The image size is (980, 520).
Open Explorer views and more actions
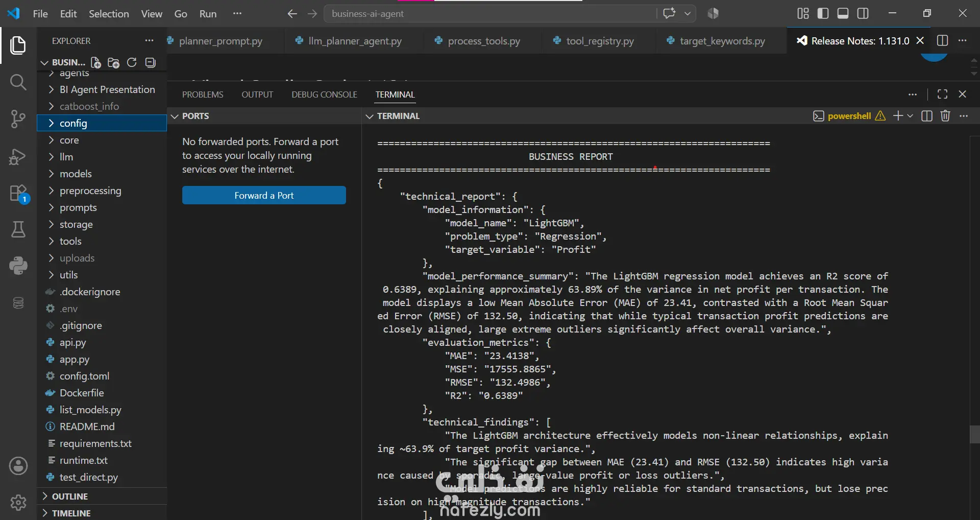(149, 40)
